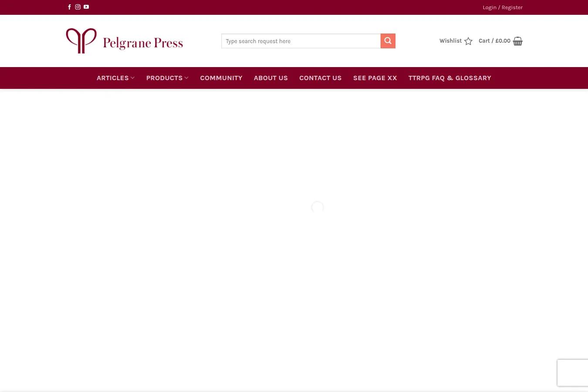Viewport: 588px width, 392px height.
Task: Go to Contact Us page
Action: (321, 78)
